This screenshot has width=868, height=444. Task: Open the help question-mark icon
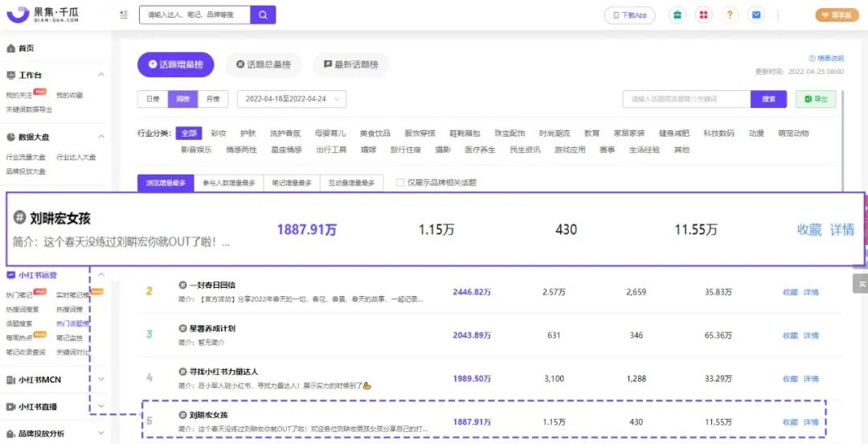(x=730, y=15)
